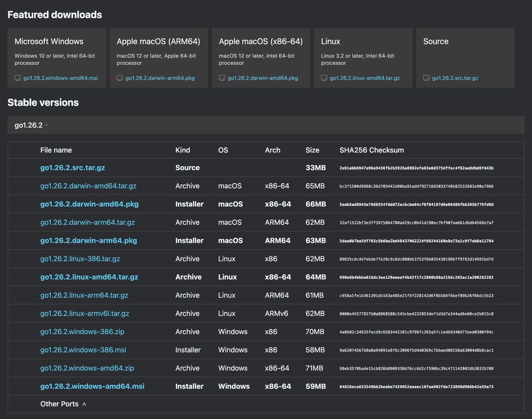Download go1.26.2.linux-amd64.tar.gz from the table
The image size is (532, 419).
pos(89,277)
